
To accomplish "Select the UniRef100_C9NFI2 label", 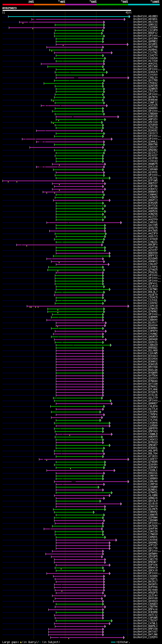I will tap(145, 103).
